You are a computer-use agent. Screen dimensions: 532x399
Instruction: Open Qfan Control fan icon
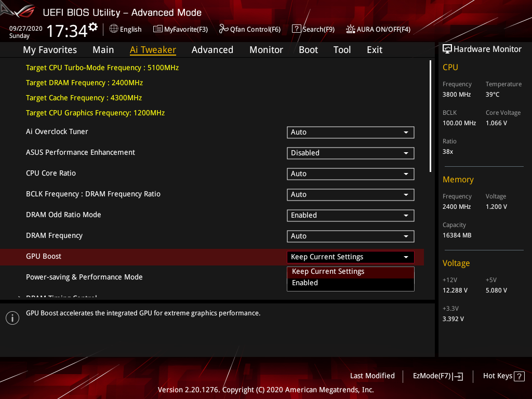pyautogui.click(x=223, y=29)
